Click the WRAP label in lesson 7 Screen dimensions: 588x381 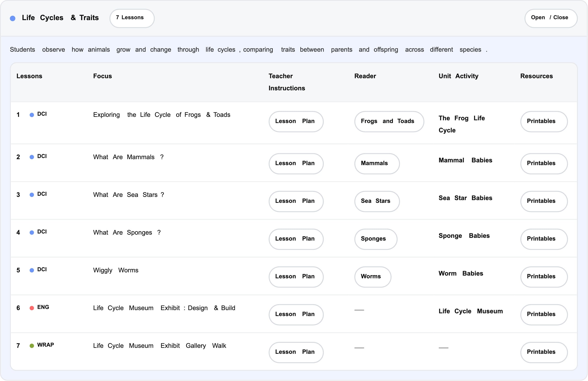[x=45, y=345]
